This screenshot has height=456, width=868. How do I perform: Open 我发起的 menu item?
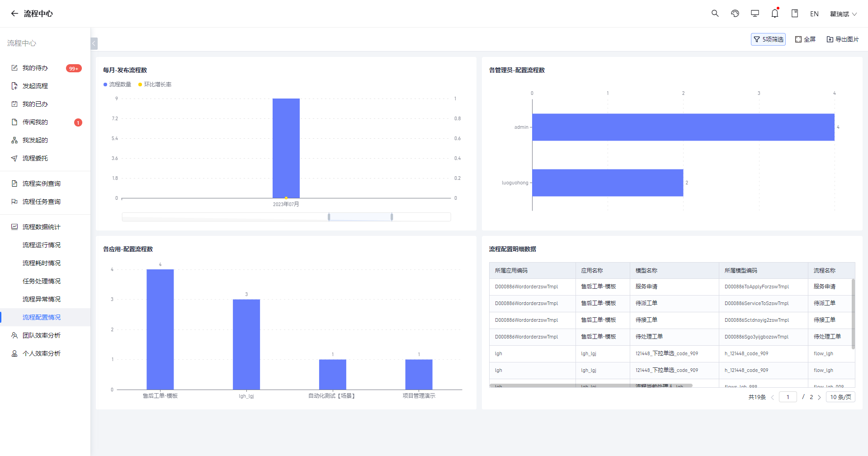pyautogui.click(x=45, y=140)
